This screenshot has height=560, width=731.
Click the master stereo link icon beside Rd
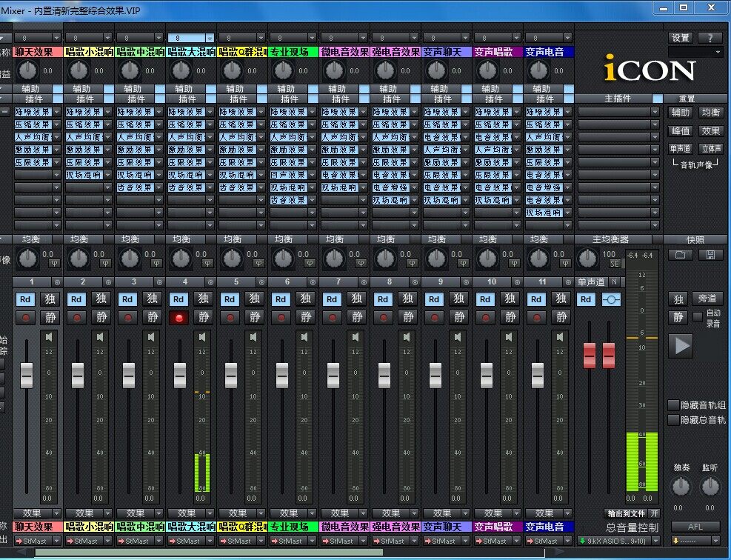tap(611, 299)
